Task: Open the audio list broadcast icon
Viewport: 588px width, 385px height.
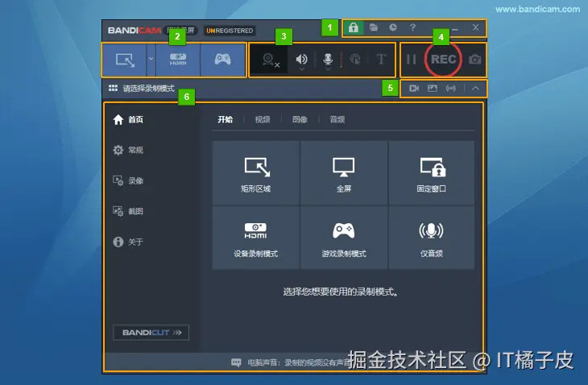Action: coord(451,89)
